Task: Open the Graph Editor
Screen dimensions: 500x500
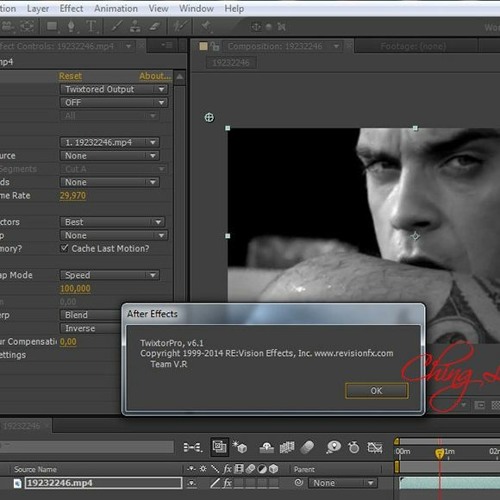Action: (x=375, y=447)
